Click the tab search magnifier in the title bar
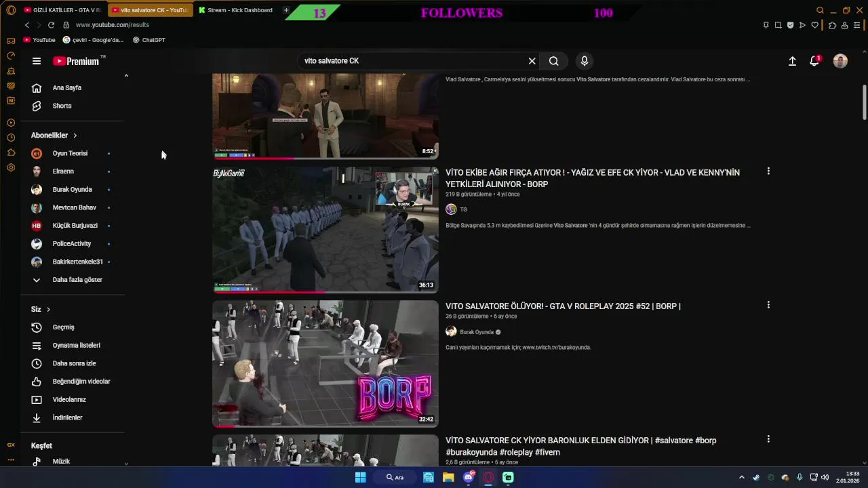This screenshot has width=868, height=488. (x=820, y=10)
